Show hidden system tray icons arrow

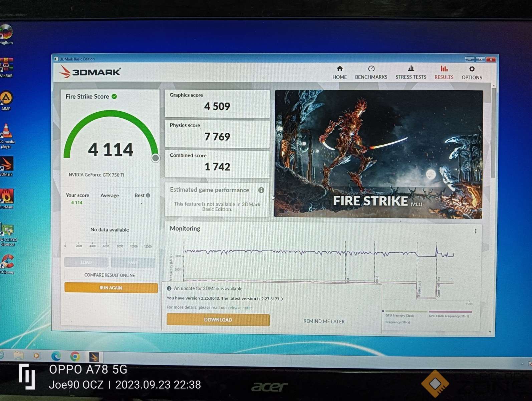pyautogui.click(x=522, y=363)
